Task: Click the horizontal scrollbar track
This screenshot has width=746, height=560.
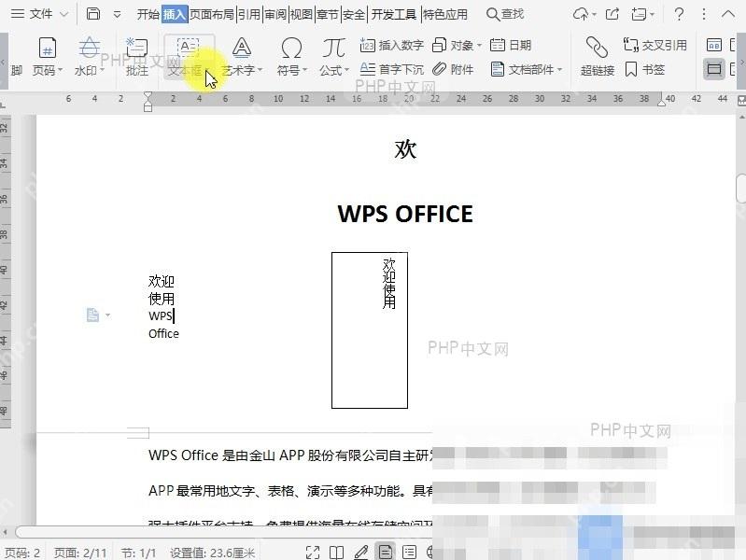Action: 223,531
